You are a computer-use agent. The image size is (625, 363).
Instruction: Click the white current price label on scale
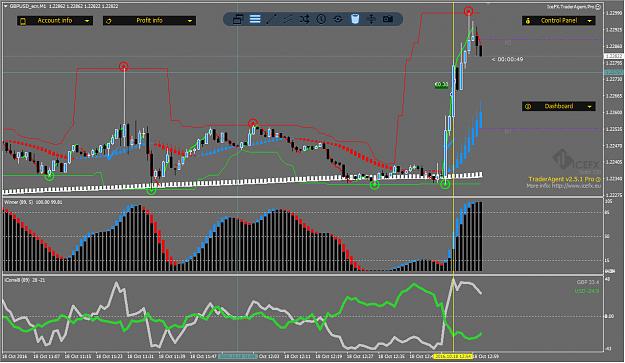[614, 56]
